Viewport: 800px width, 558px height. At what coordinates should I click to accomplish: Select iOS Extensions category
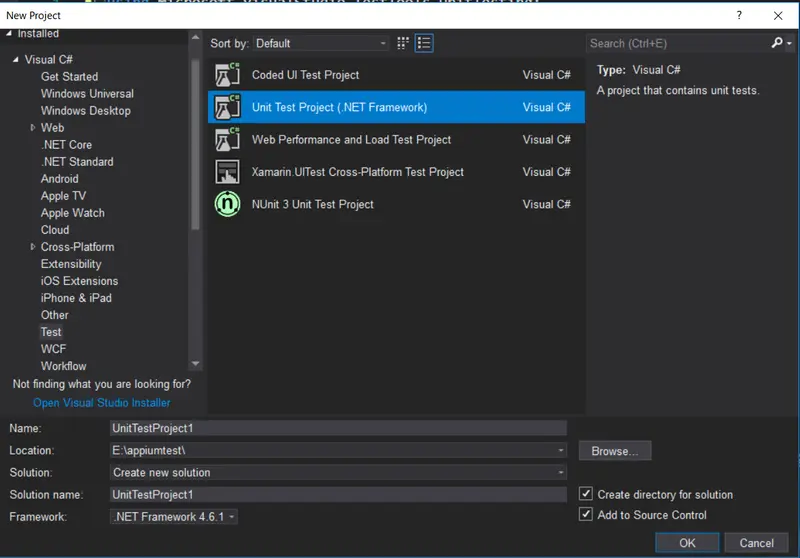[x=79, y=281]
